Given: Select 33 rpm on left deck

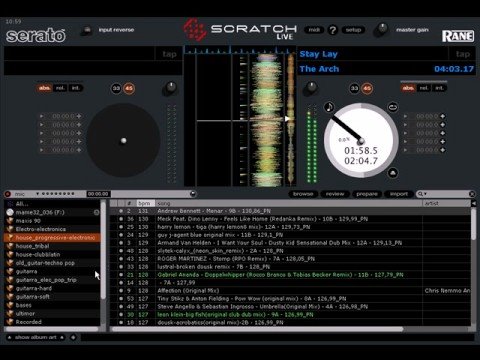Looking at the screenshot, I should 116,88.
